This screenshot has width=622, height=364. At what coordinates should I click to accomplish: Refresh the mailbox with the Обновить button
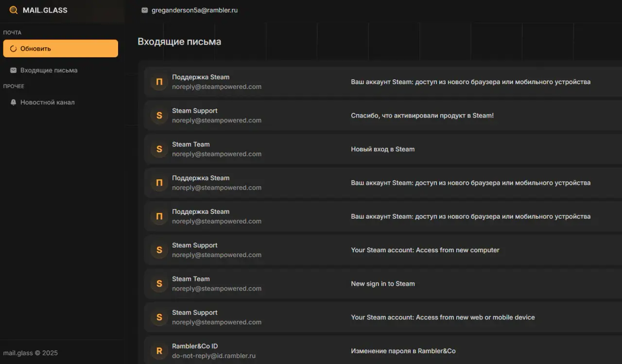pos(61,49)
